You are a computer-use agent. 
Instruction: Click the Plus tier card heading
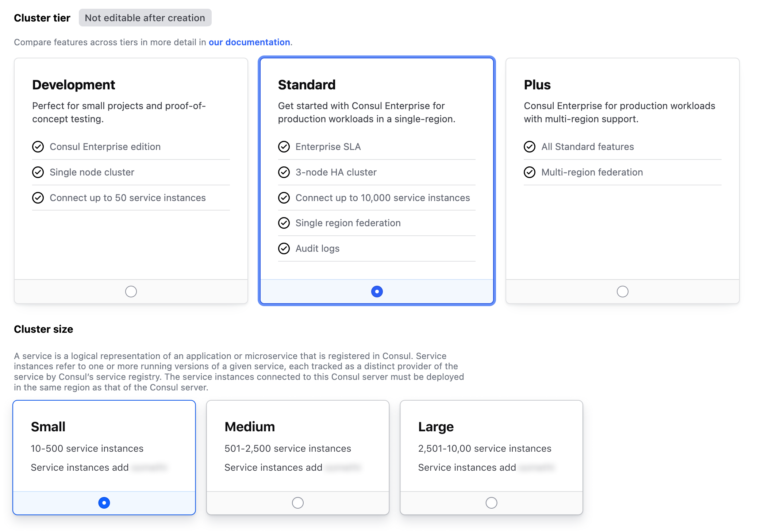[537, 85]
